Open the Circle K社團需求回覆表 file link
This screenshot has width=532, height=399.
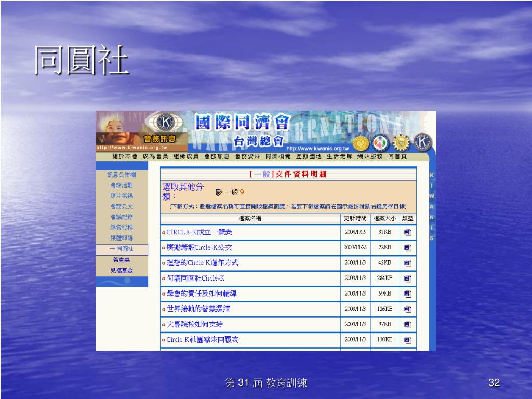point(203,339)
